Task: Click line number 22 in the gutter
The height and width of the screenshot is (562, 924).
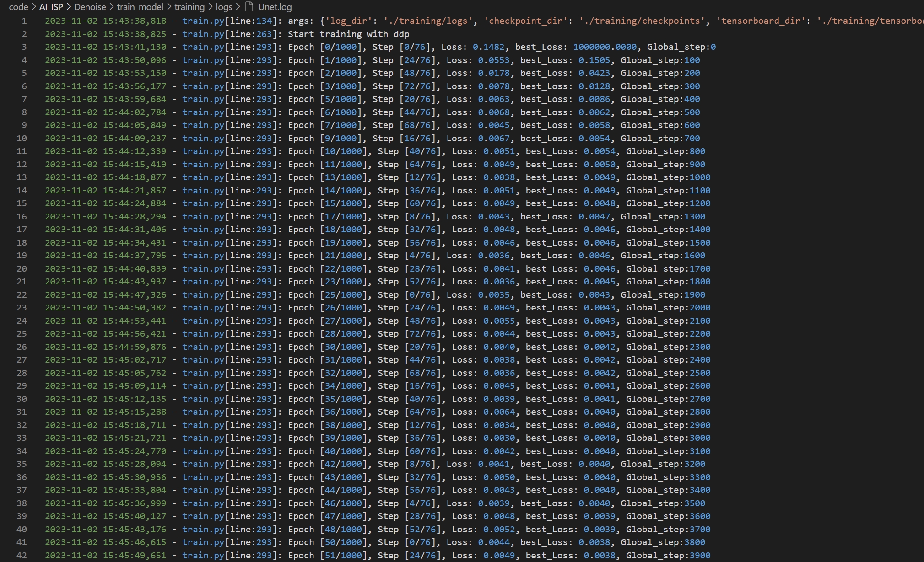Action: 22,295
